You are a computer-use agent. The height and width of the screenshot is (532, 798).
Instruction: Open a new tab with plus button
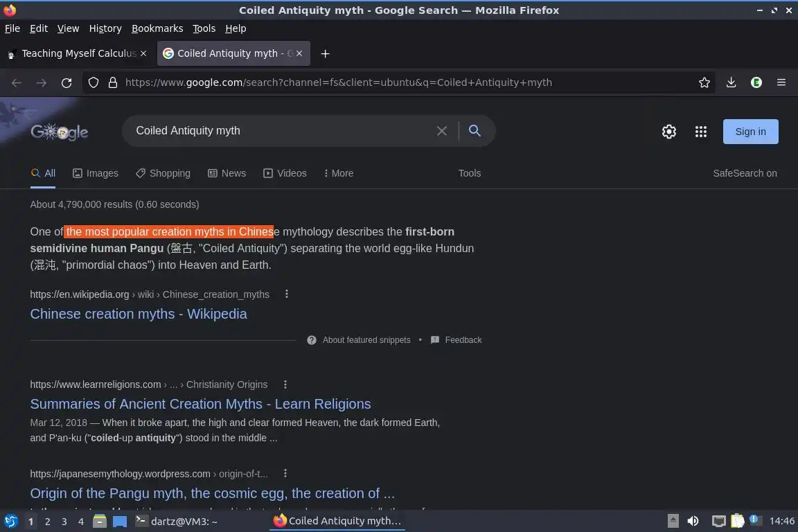click(325, 53)
